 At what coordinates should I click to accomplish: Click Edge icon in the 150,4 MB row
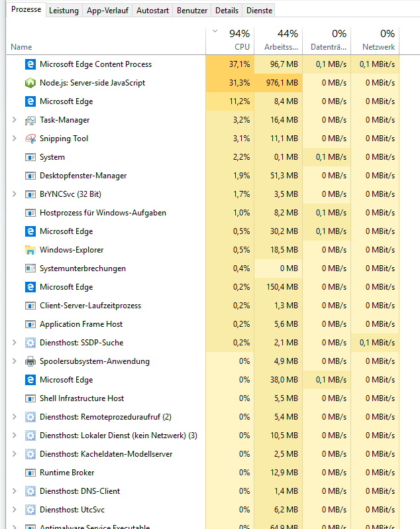click(x=30, y=287)
